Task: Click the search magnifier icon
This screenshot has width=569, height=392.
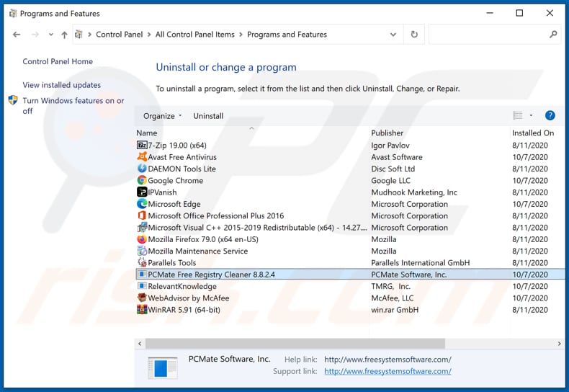Action: (553, 35)
